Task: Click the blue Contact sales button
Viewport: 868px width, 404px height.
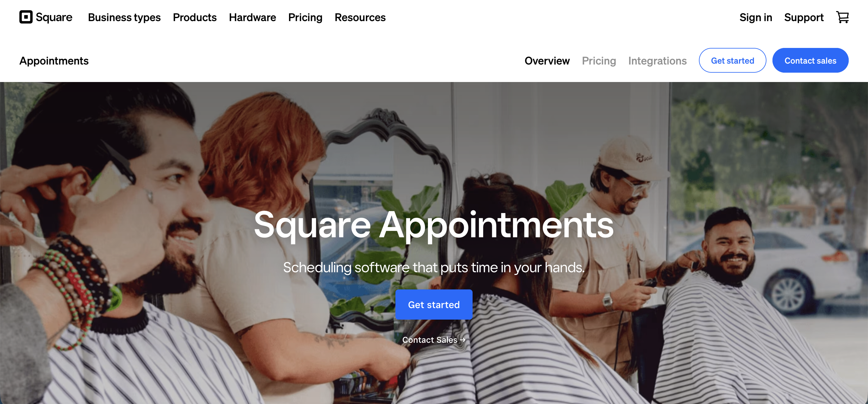Action: pos(810,60)
